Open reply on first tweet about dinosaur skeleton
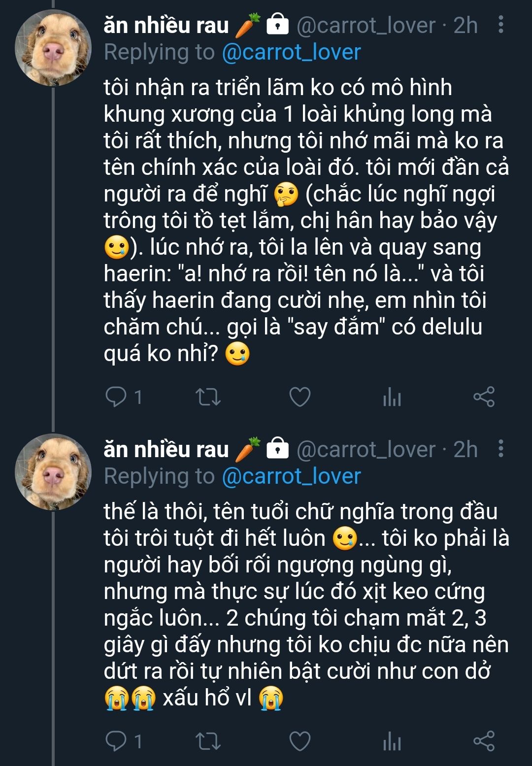 116,397
